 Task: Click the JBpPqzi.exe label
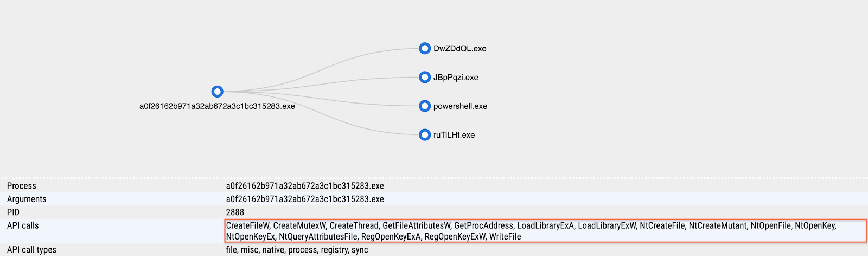pos(456,77)
